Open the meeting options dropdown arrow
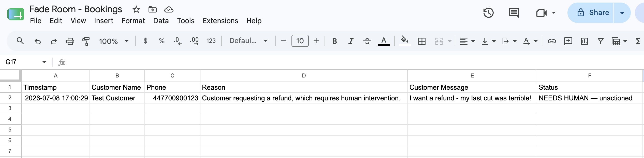The width and height of the screenshot is (644, 158). [554, 13]
